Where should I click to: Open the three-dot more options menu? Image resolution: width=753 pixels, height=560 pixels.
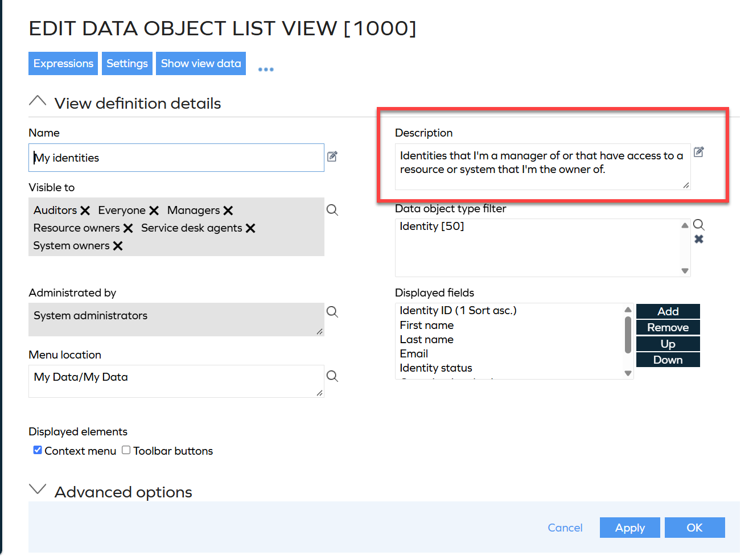point(266,69)
